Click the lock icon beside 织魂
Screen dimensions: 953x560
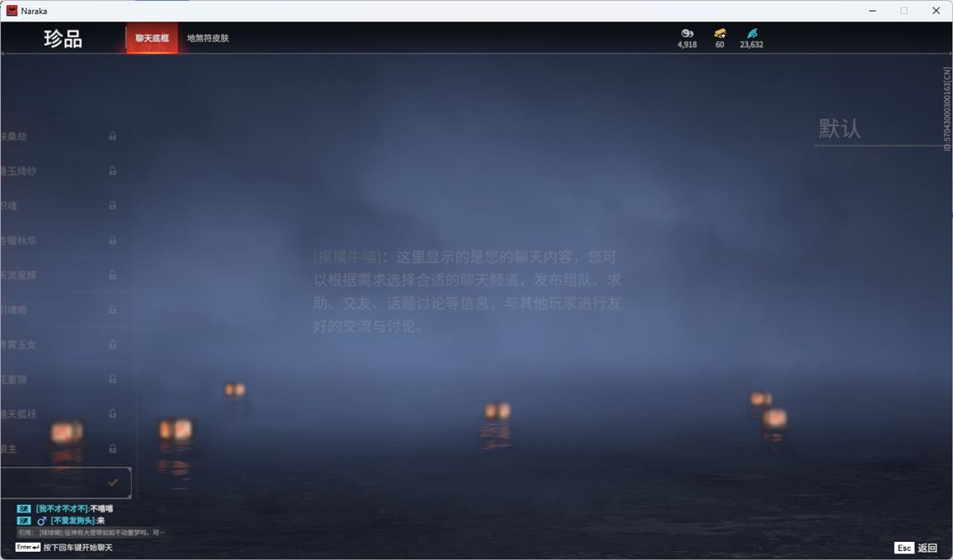coord(113,205)
